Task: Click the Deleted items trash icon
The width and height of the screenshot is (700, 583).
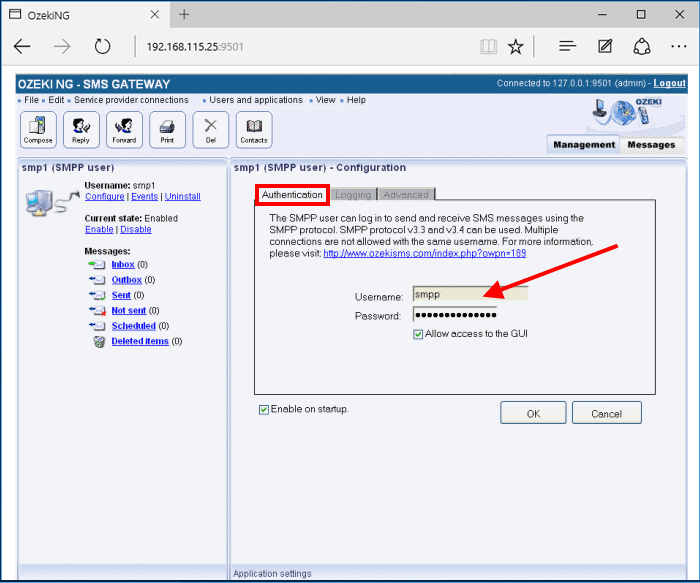Action: [99, 341]
